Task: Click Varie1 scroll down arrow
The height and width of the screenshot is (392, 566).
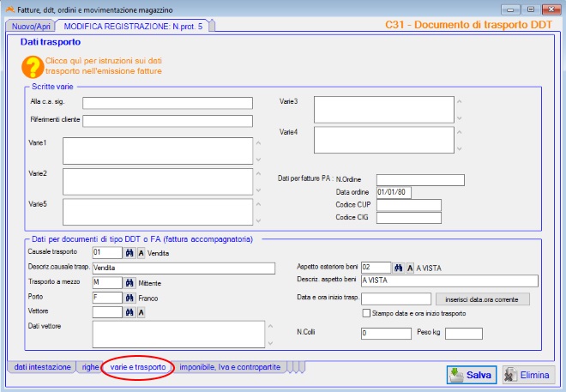Action: [258, 160]
